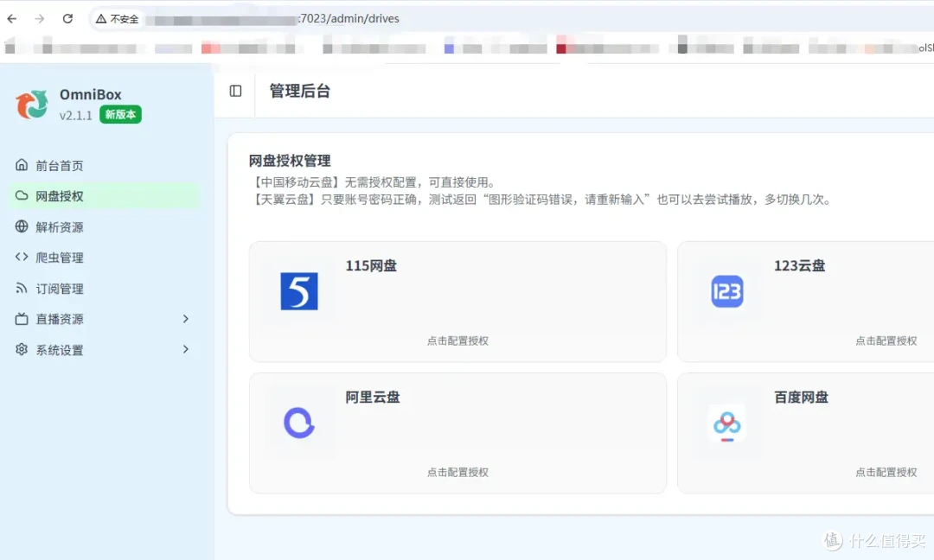Click the OmniBox logo icon

pos(32,105)
